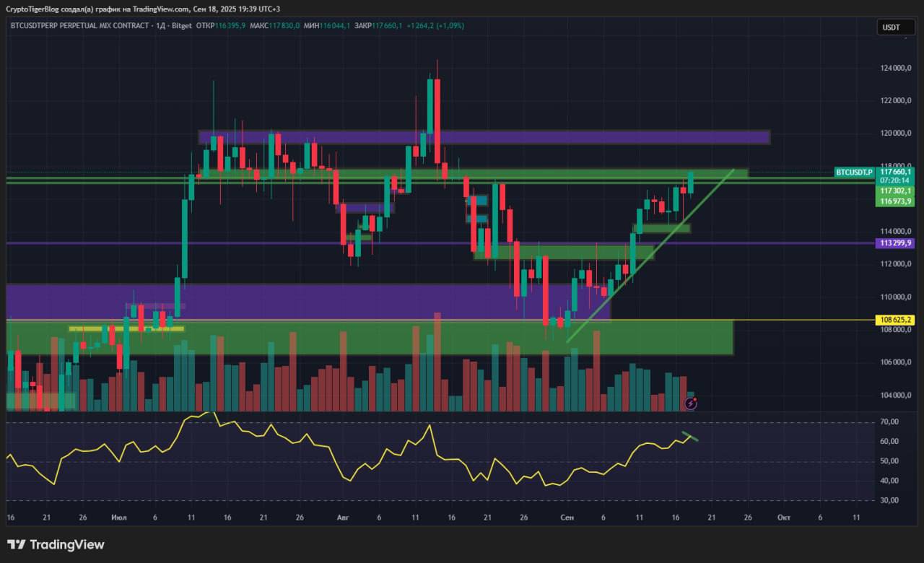Click the Авг month label on time axis
Screen dimensions: 924x563
[x=343, y=518]
